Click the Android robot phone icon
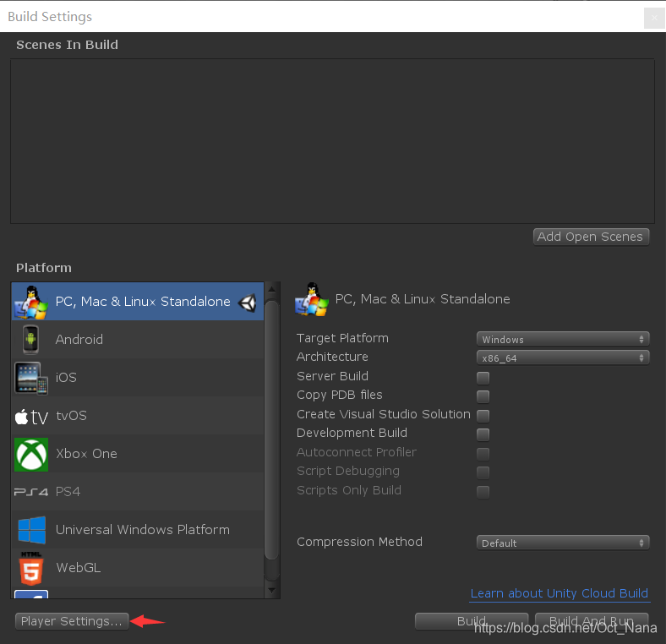The width and height of the screenshot is (666, 644). 30,339
